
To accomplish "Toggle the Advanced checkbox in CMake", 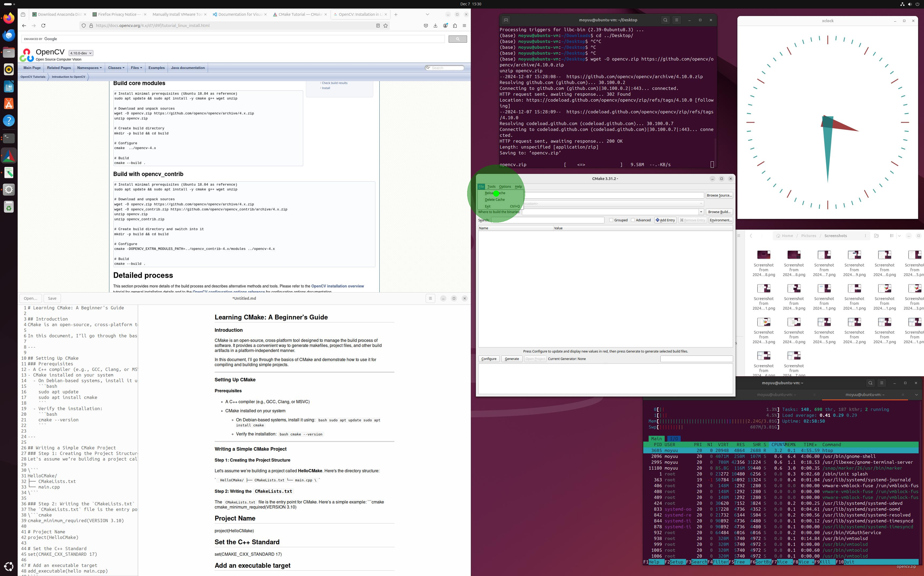I will pyautogui.click(x=633, y=220).
